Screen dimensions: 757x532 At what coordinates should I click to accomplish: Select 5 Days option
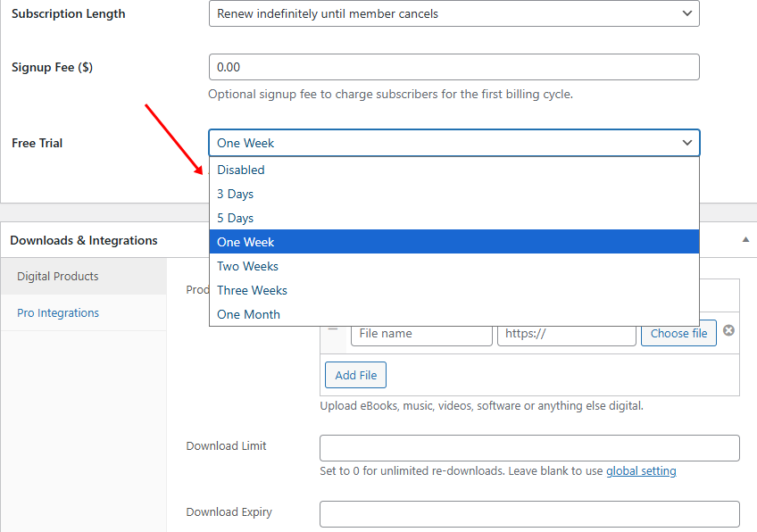pyautogui.click(x=453, y=218)
